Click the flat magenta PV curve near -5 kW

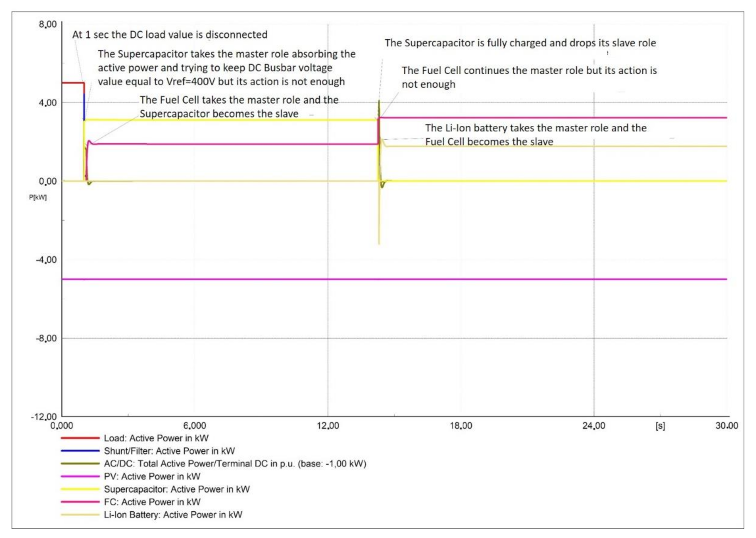pyautogui.click(x=394, y=279)
